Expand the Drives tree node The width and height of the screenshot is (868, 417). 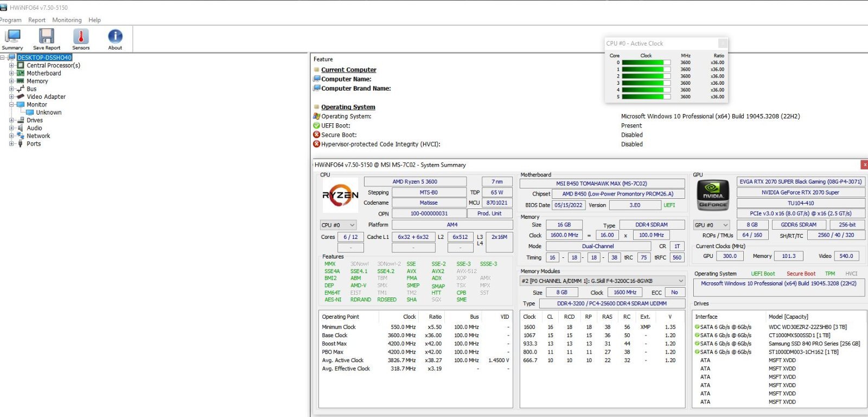[x=11, y=120]
